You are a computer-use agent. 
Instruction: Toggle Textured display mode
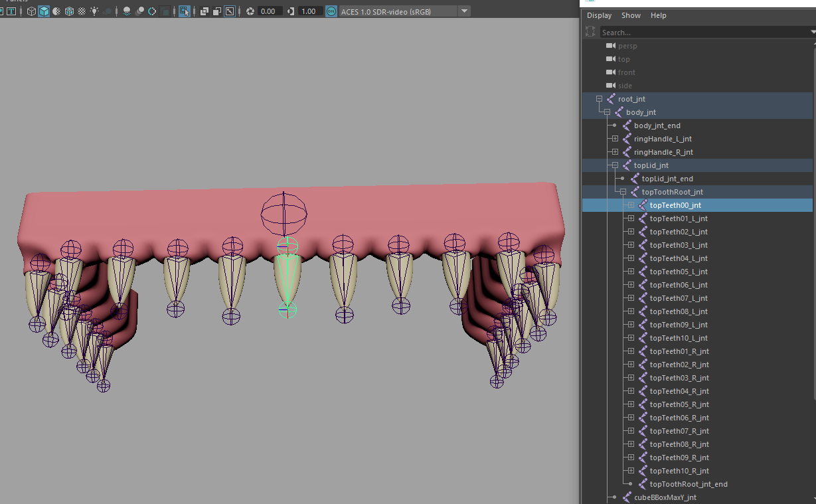pyautogui.click(x=82, y=11)
